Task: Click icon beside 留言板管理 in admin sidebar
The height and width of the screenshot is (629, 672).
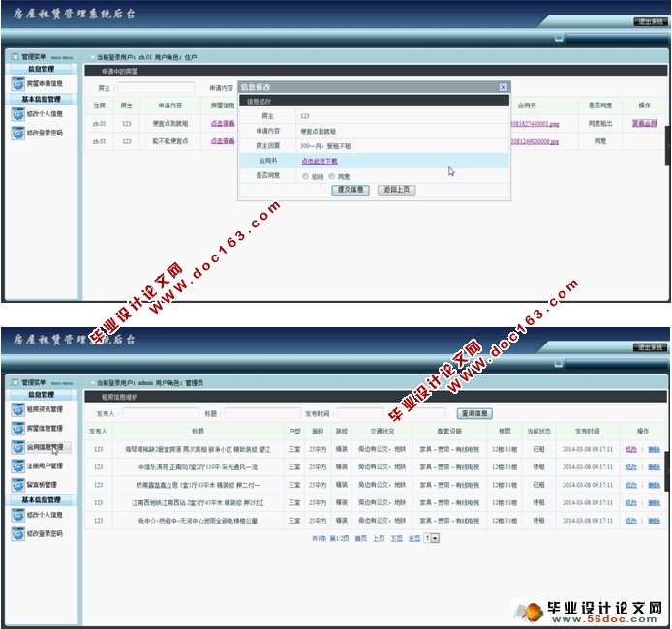Action: pyautogui.click(x=17, y=485)
